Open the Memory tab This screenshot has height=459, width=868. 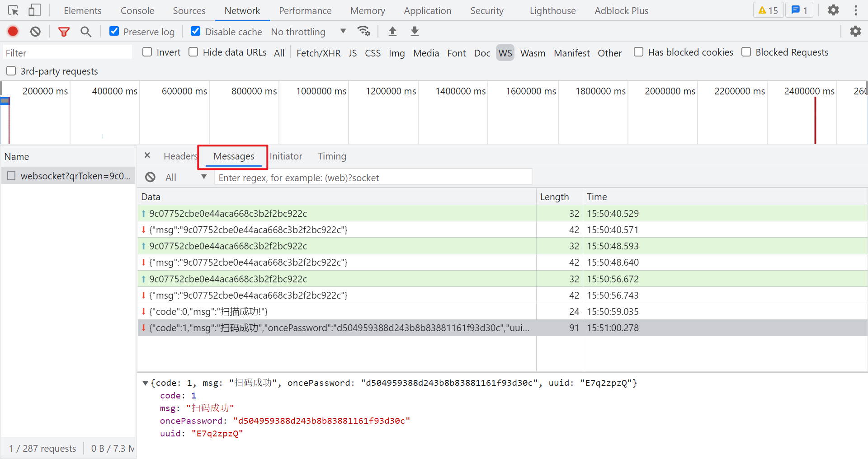coord(368,10)
